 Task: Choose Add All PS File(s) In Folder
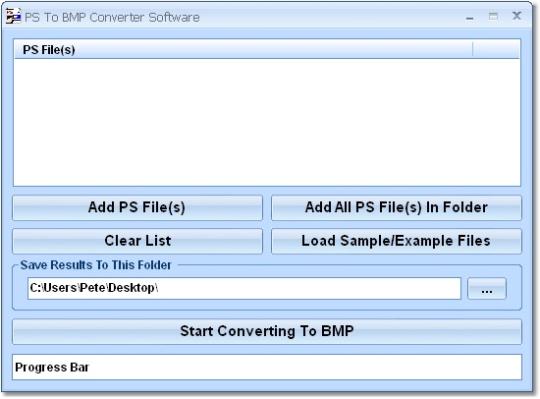tap(396, 208)
